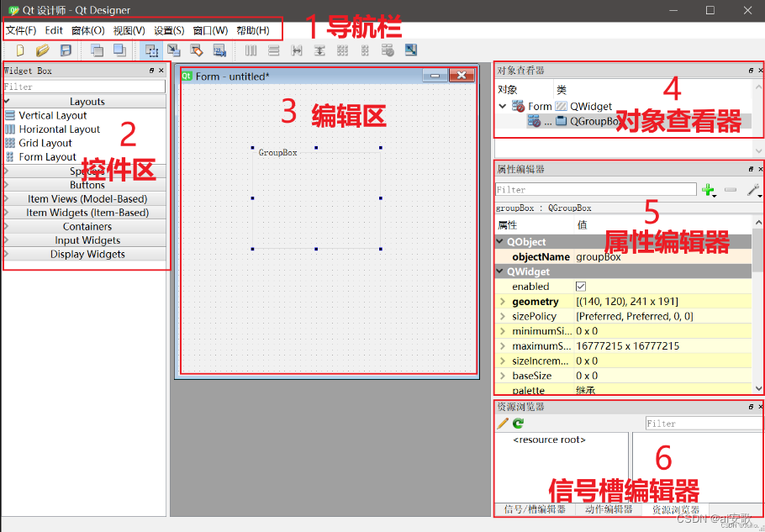The width and height of the screenshot is (765, 532).
Task: Expand the geometry property row
Action: (503, 302)
